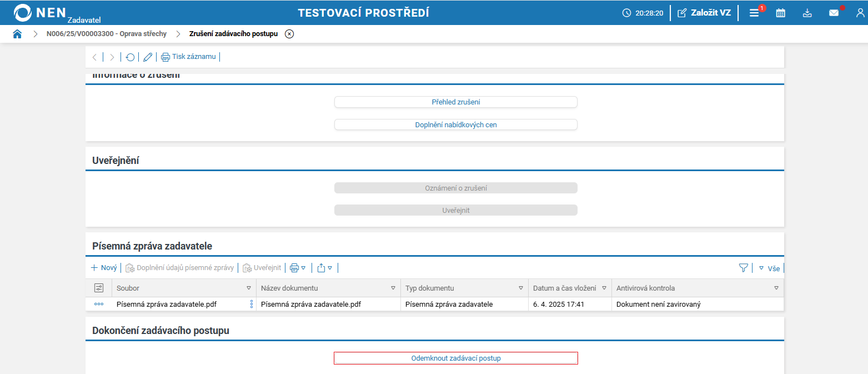Navigate back with the left arrow
868x374 pixels.
pos(94,57)
